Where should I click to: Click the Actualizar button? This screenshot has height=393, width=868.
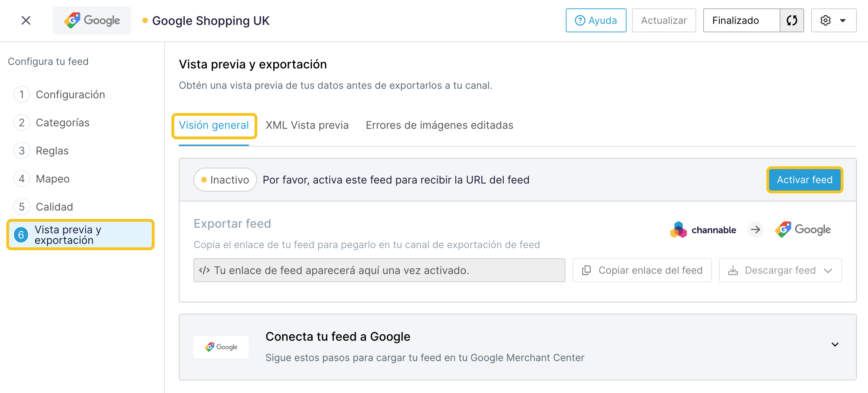pos(664,20)
